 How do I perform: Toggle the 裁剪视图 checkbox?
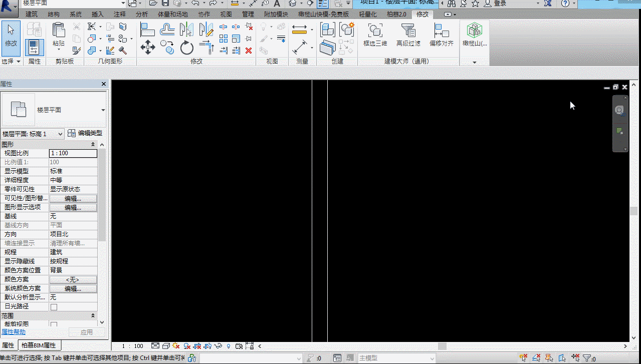[x=54, y=325]
